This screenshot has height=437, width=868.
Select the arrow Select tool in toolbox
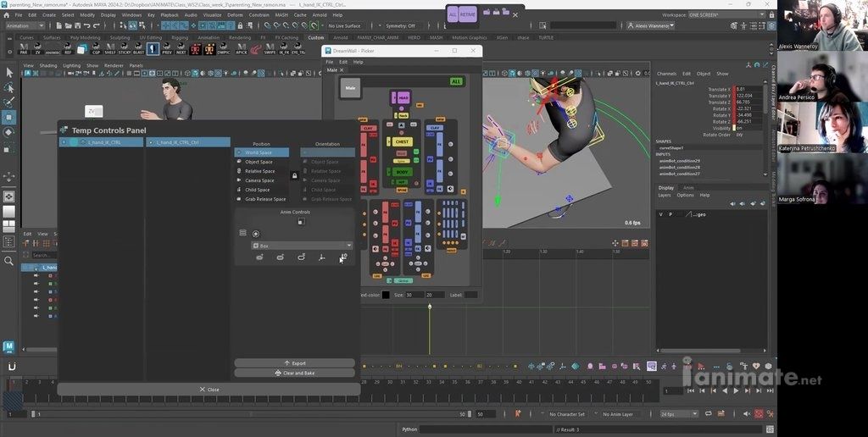[x=8, y=73]
